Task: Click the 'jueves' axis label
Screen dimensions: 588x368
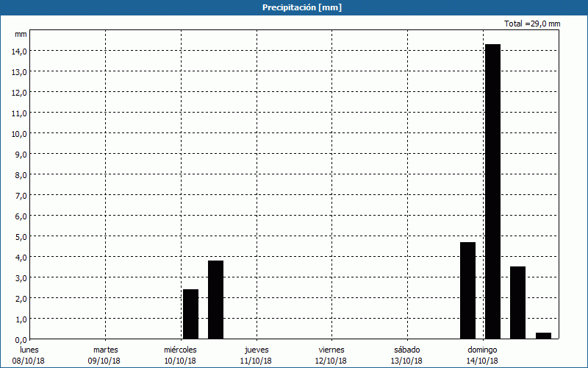Action: (257, 350)
